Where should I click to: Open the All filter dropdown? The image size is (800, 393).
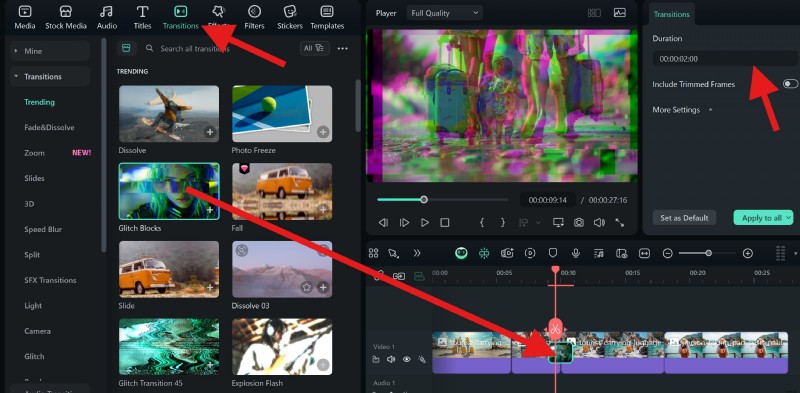coord(314,48)
